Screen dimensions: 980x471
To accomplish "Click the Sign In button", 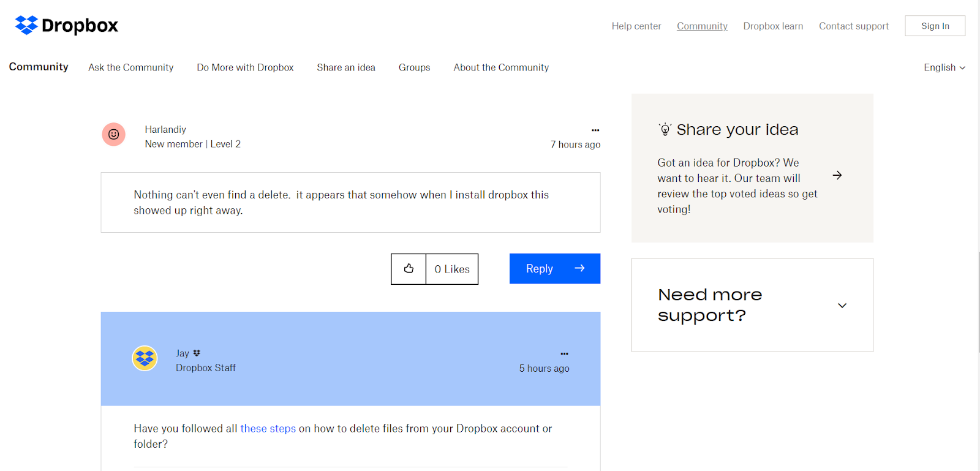I will click(935, 26).
